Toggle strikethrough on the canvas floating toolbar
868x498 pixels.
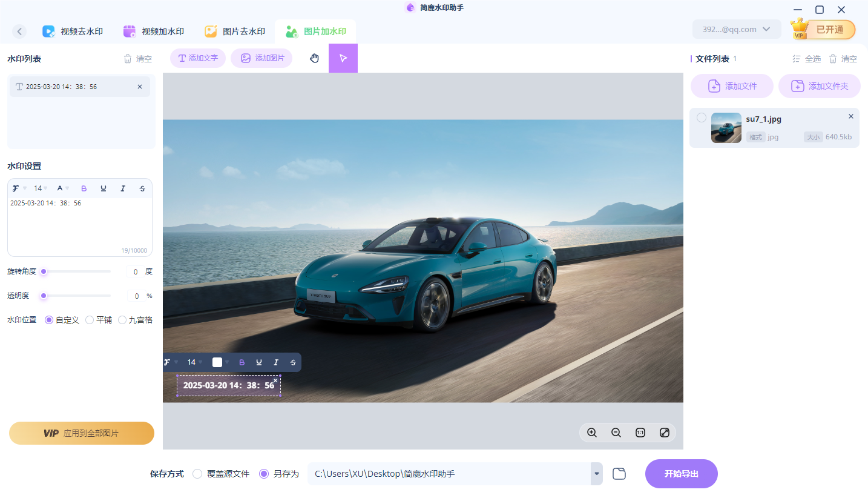(x=293, y=362)
